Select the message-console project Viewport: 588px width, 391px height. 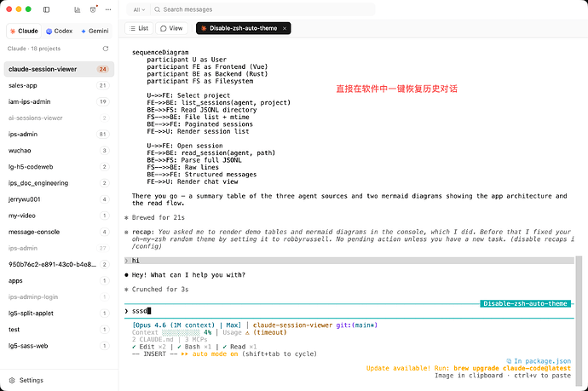[59, 232]
